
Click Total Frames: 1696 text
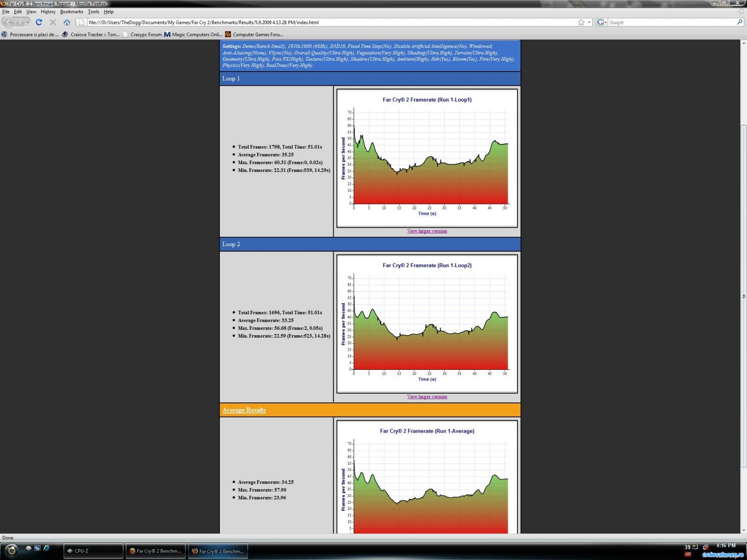click(x=280, y=313)
